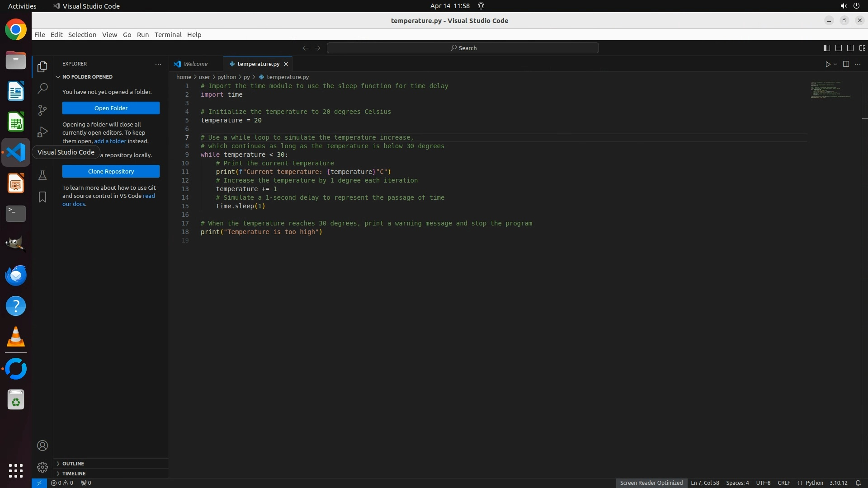This screenshot has width=868, height=488.
Task: Open run options dropdown arrow
Action: click(x=835, y=64)
